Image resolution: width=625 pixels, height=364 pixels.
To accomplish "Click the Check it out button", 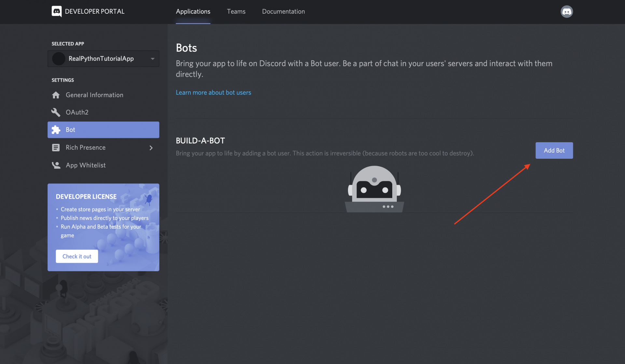I will 77,256.
